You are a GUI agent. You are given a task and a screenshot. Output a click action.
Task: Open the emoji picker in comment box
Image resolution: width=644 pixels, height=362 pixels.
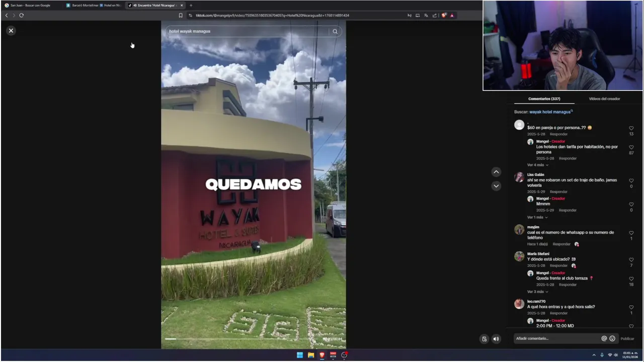[612, 338]
